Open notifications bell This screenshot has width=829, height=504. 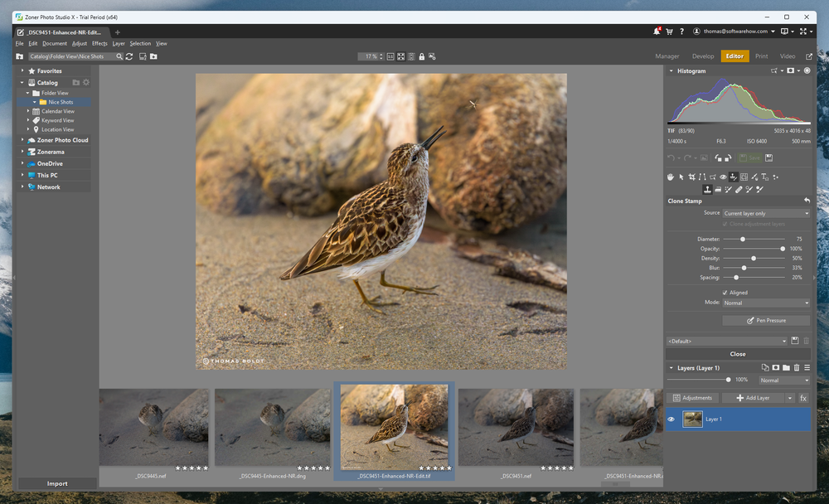657,31
